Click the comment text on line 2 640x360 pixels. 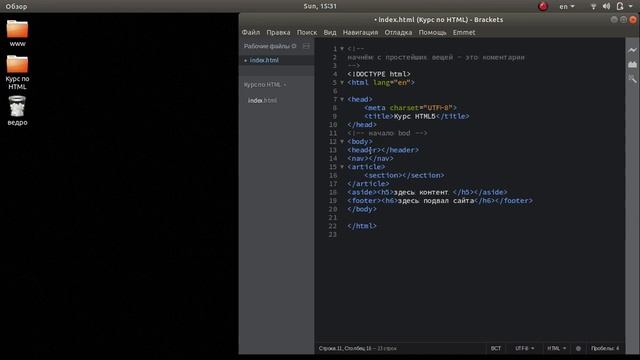point(436,57)
